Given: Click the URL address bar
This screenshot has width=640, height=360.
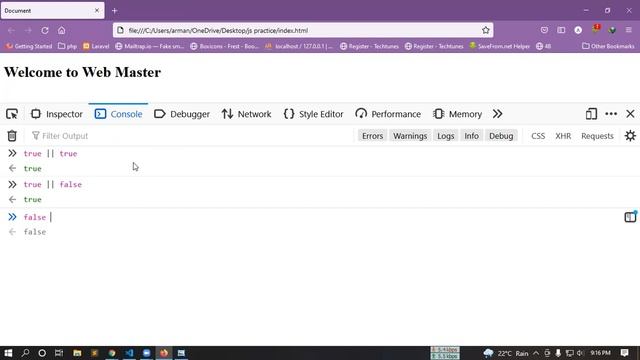Looking at the screenshot, I should (x=302, y=30).
